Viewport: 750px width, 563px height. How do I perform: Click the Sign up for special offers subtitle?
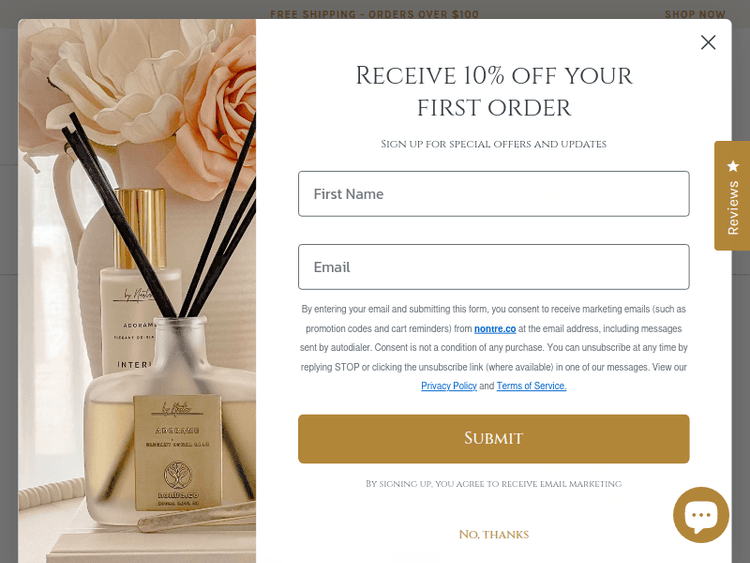[x=494, y=144]
